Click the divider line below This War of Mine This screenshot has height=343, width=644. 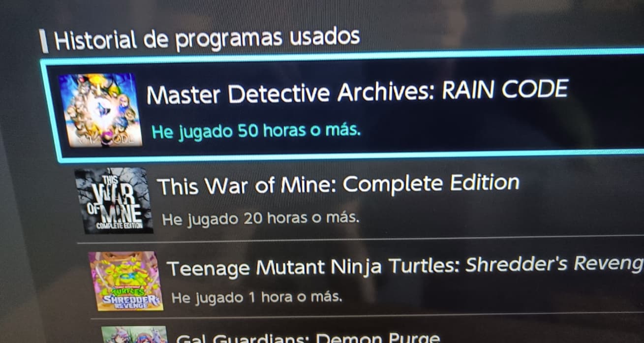pyautogui.click(x=361, y=240)
